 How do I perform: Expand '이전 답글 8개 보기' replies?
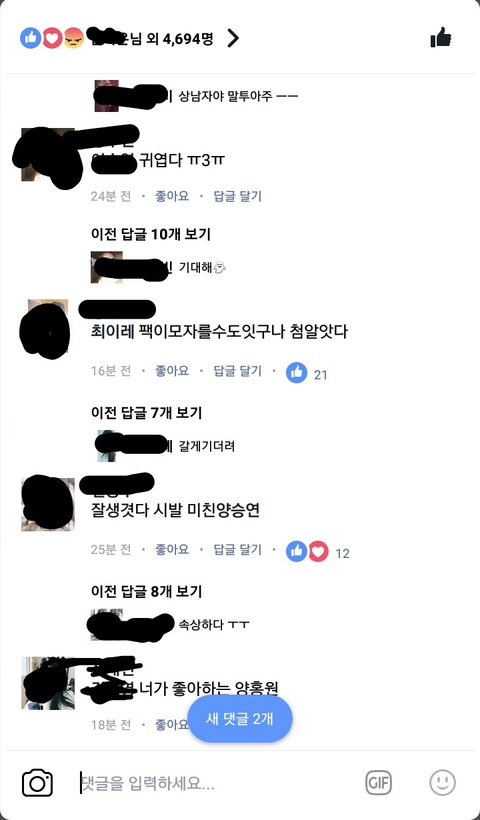point(146,591)
